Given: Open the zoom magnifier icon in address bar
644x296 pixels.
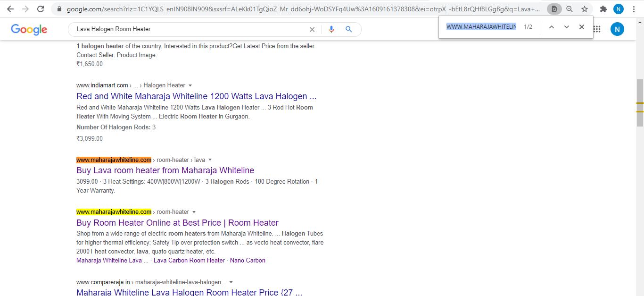Looking at the screenshot, I should click(x=570, y=9).
